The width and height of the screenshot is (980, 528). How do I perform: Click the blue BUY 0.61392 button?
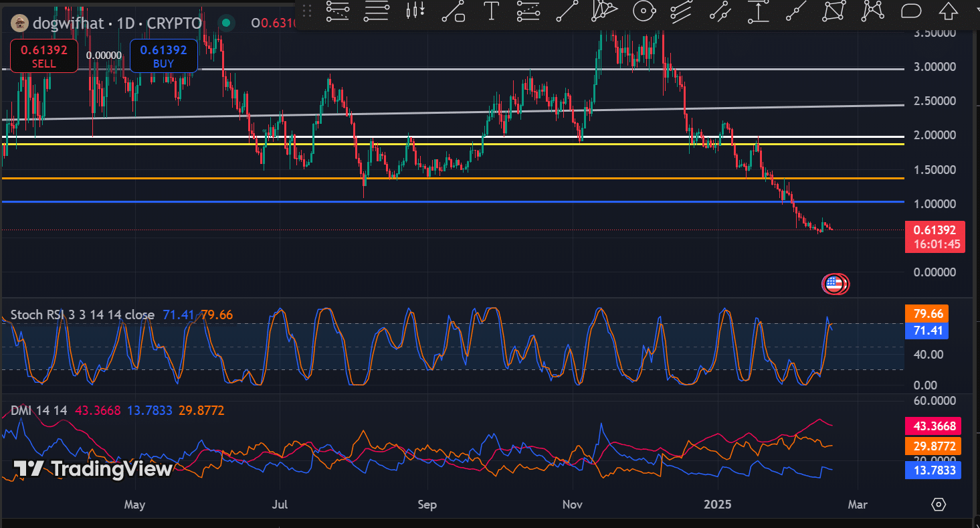point(163,56)
